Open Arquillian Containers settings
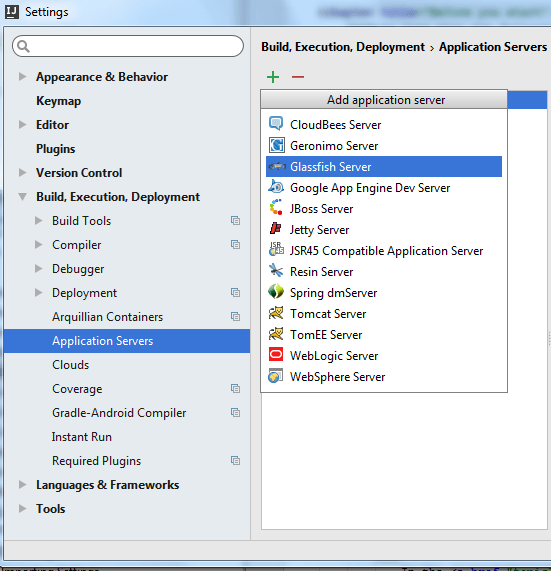Screen dimensions: 551x571 [x=107, y=317]
